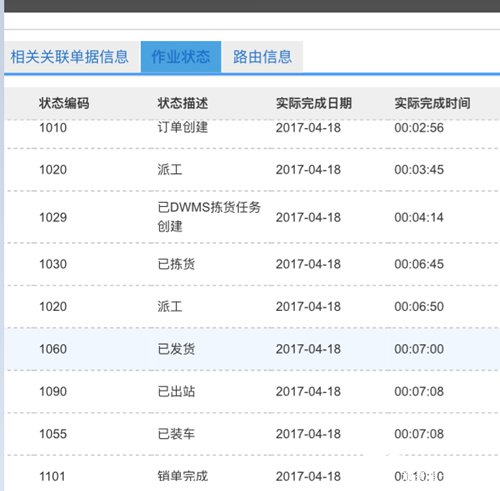Select the 派工 row completed at 00:03:45

pos(252,170)
